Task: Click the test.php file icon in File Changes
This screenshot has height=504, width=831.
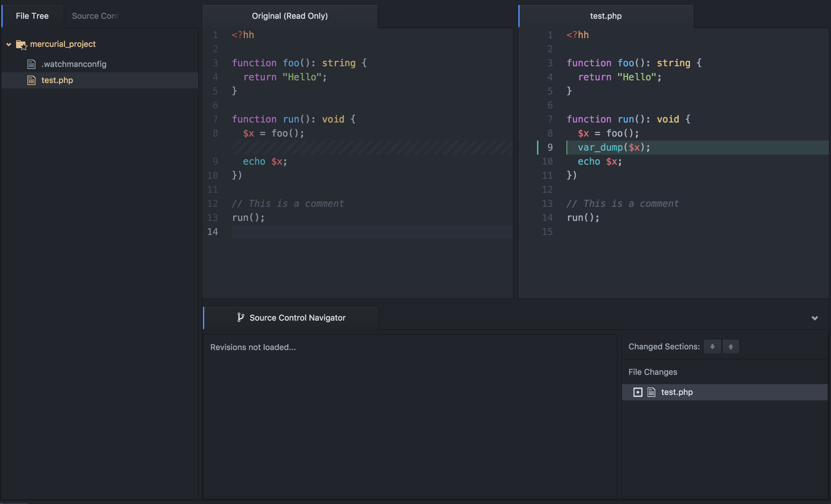Action: pyautogui.click(x=651, y=392)
